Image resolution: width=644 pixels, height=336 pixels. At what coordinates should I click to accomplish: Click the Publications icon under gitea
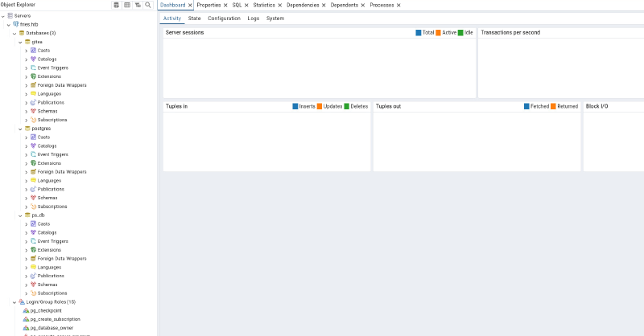[33, 102]
